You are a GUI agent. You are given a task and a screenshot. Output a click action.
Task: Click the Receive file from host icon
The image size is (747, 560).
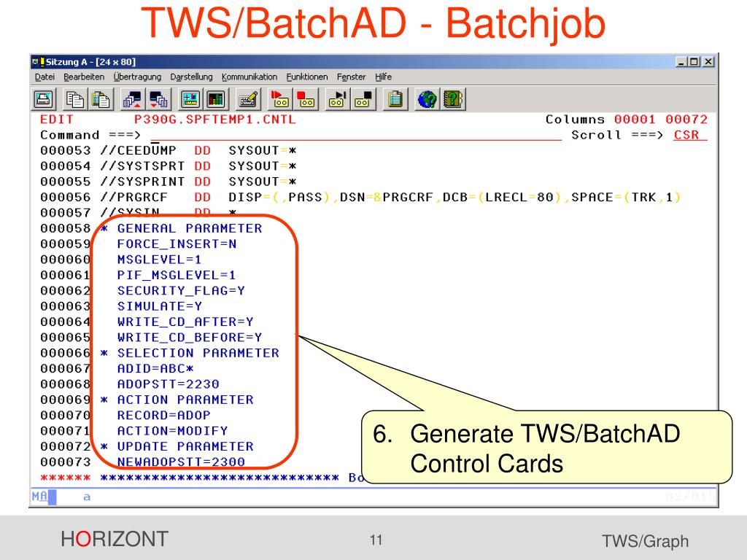tap(158, 99)
